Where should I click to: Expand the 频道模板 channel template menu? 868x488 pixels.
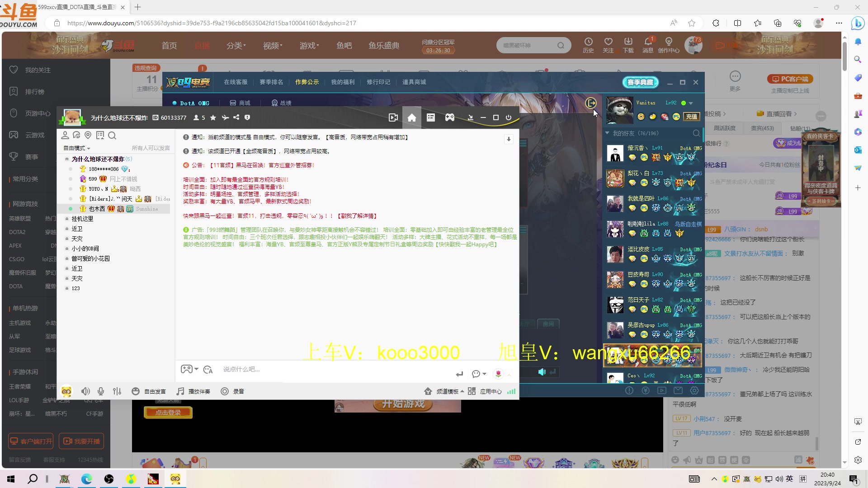[x=444, y=391]
